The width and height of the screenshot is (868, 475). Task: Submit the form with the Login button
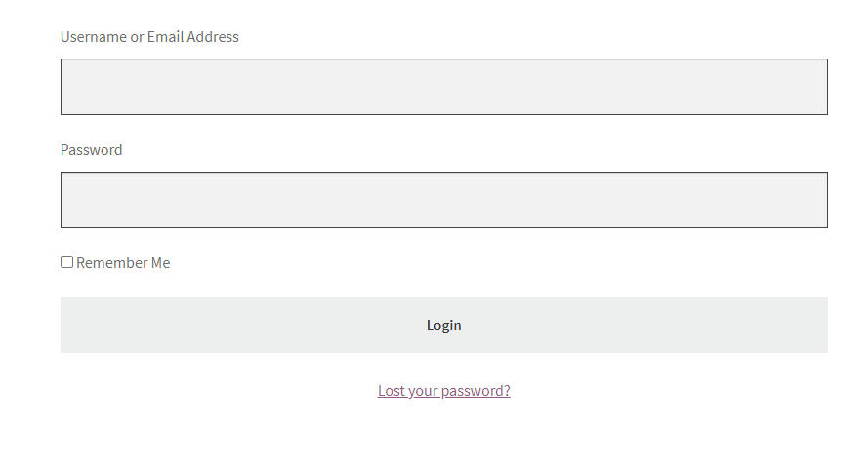pos(444,325)
